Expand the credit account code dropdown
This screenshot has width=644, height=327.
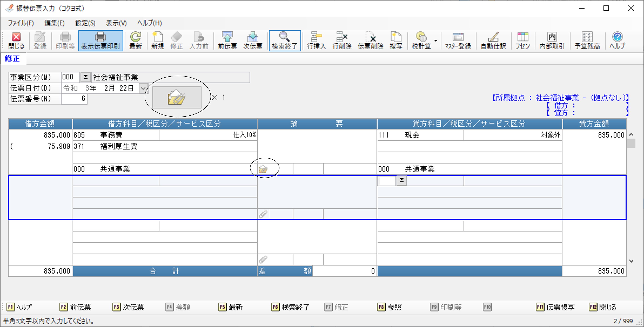click(401, 180)
